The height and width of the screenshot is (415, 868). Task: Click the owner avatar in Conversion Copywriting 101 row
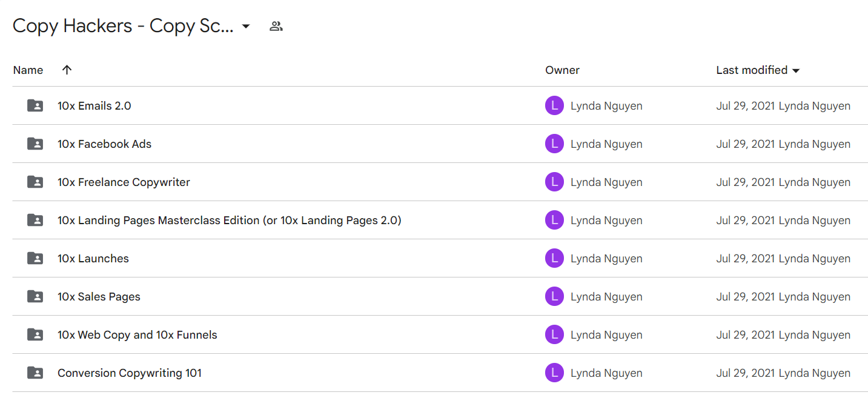(554, 373)
